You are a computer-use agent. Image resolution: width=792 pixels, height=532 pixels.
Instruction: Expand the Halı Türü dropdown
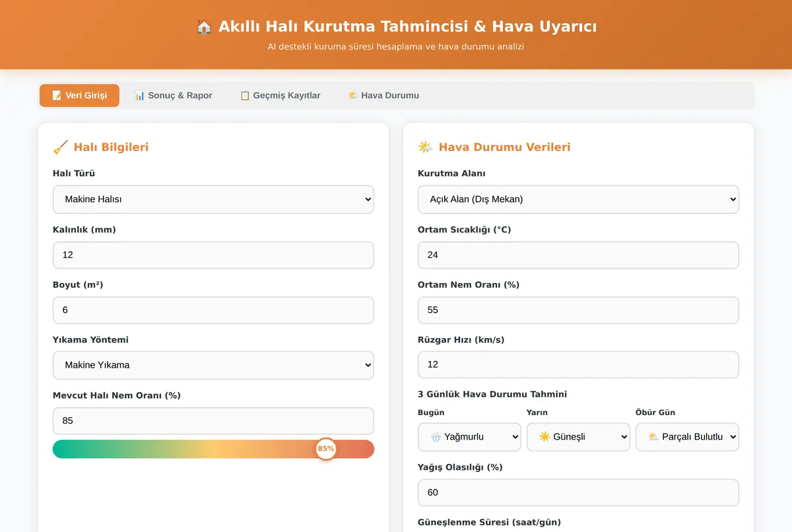(x=213, y=199)
